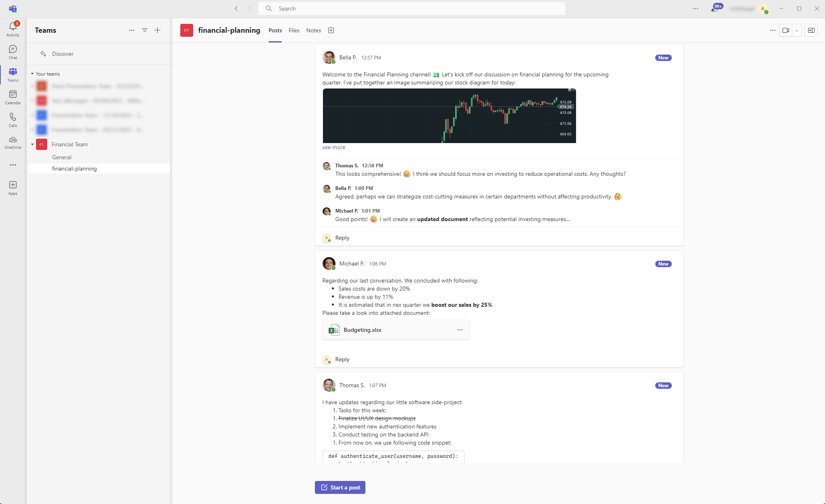Open the General channel

pyautogui.click(x=62, y=157)
